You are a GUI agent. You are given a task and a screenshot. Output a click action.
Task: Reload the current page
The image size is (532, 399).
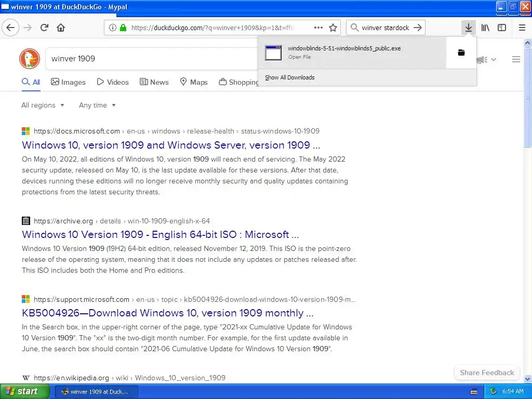(x=44, y=28)
